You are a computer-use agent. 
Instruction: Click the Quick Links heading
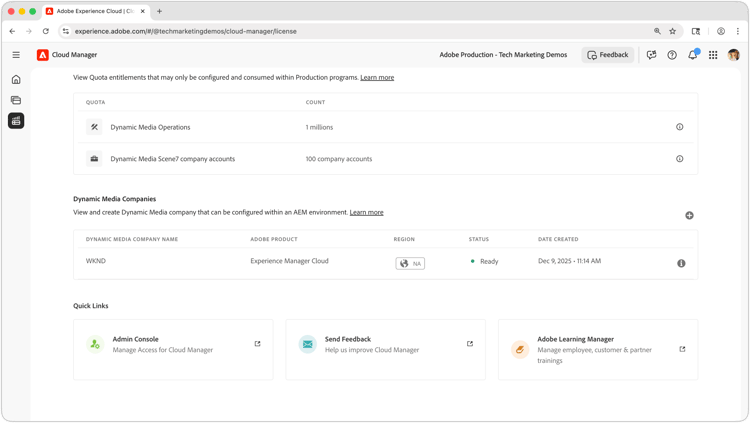(x=91, y=306)
